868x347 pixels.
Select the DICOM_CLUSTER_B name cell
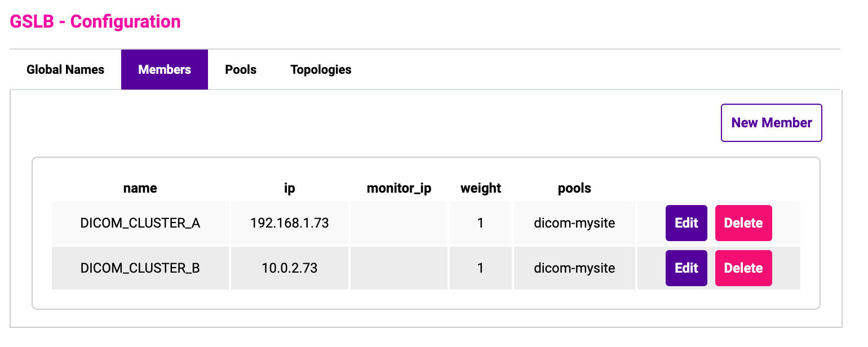140,268
